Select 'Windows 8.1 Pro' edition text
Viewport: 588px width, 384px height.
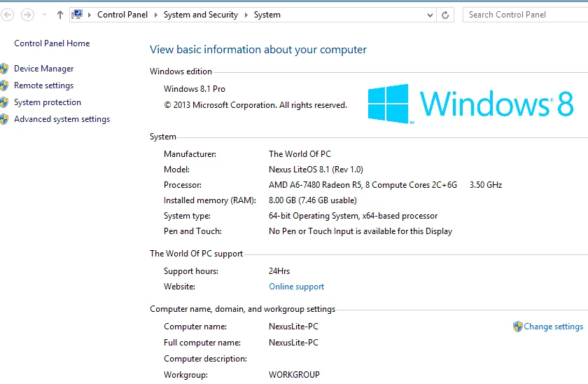point(195,89)
